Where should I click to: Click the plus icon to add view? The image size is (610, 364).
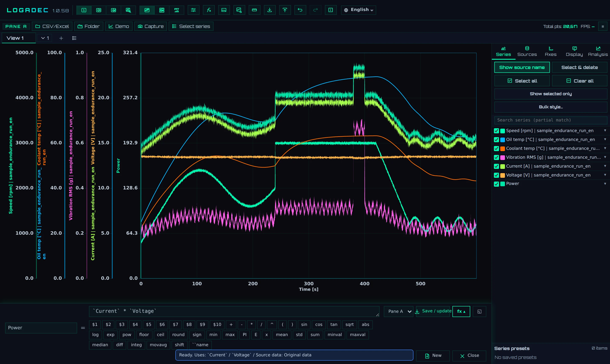coord(61,38)
